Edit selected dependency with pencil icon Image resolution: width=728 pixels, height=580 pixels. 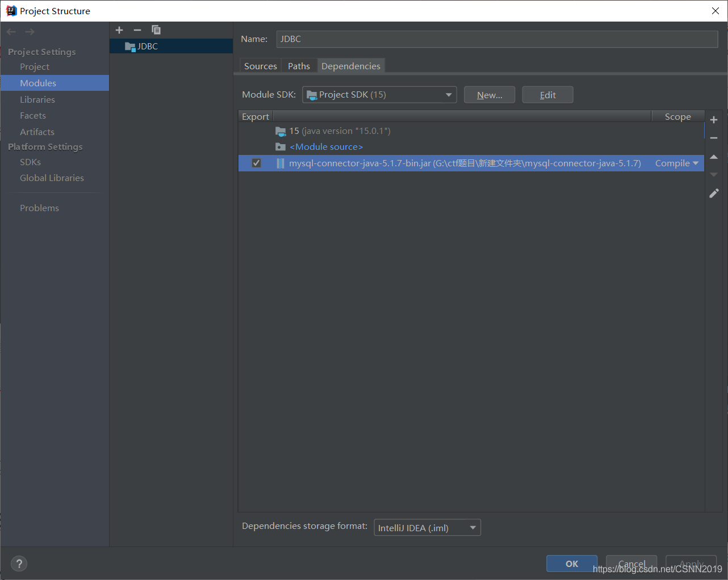[714, 194]
